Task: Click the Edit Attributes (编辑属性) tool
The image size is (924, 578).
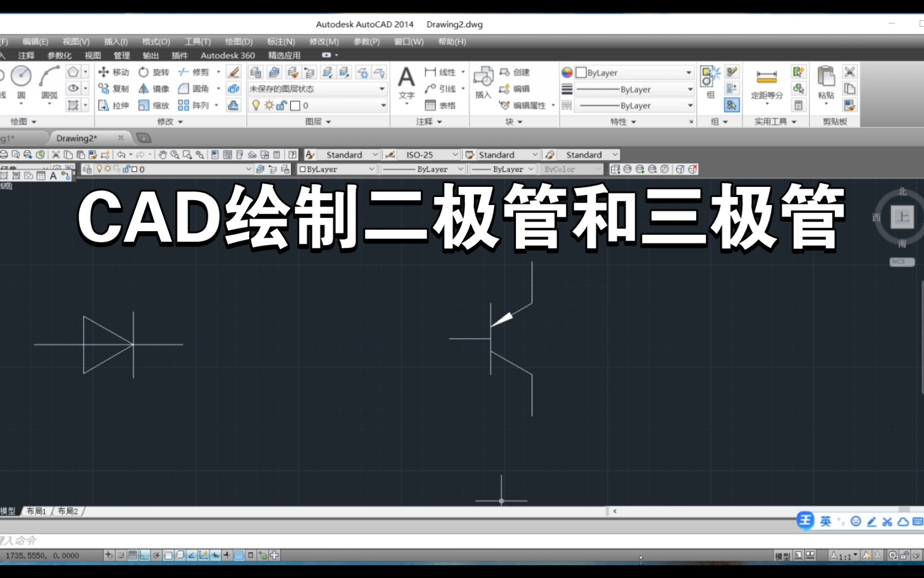Action: pos(522,105)
